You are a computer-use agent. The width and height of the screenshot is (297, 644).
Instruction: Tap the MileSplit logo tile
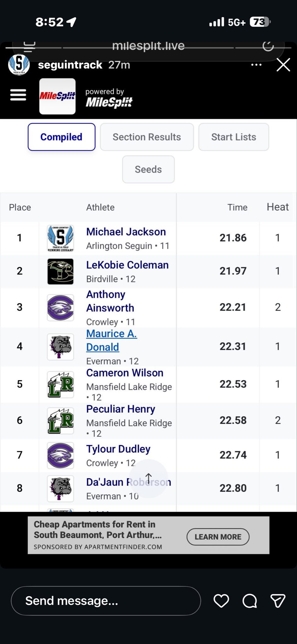[x=57, y=96]
